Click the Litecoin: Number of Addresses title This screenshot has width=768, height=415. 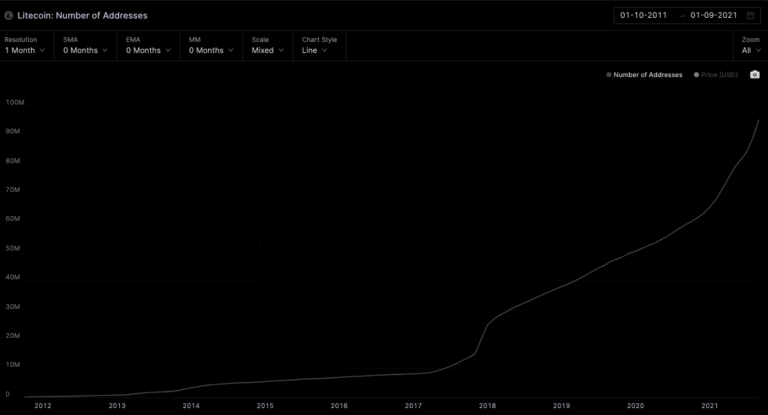(82, 16)
